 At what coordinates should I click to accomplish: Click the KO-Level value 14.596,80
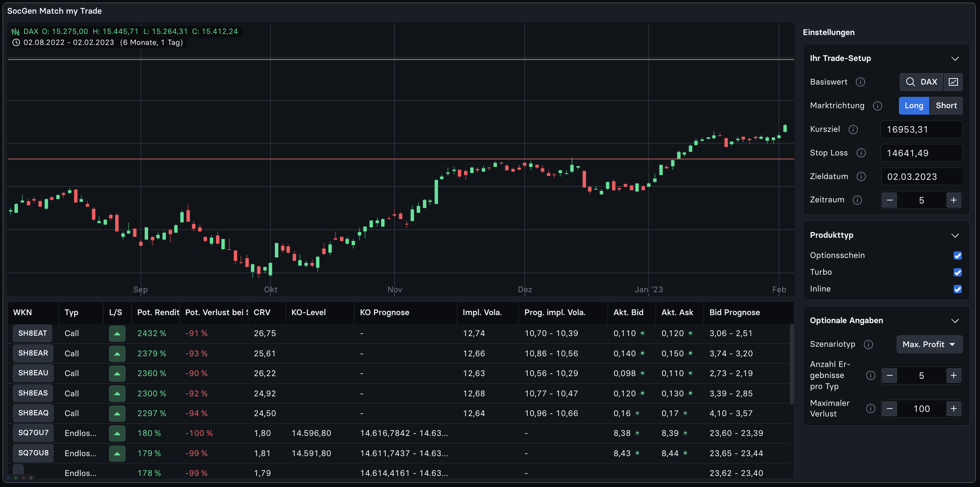click(x=311, y=433)
